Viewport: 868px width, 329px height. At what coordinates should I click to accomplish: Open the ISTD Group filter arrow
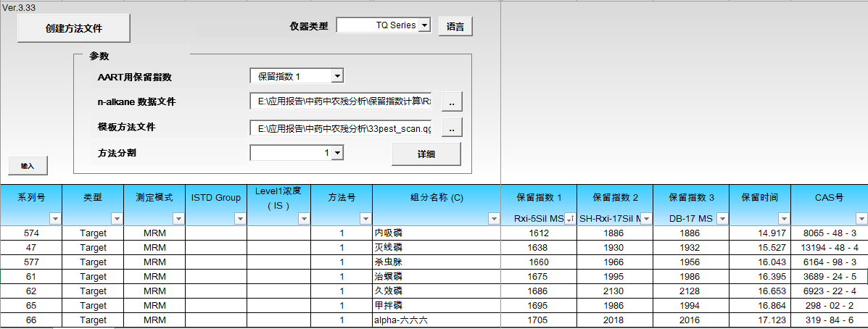[240, 218]
